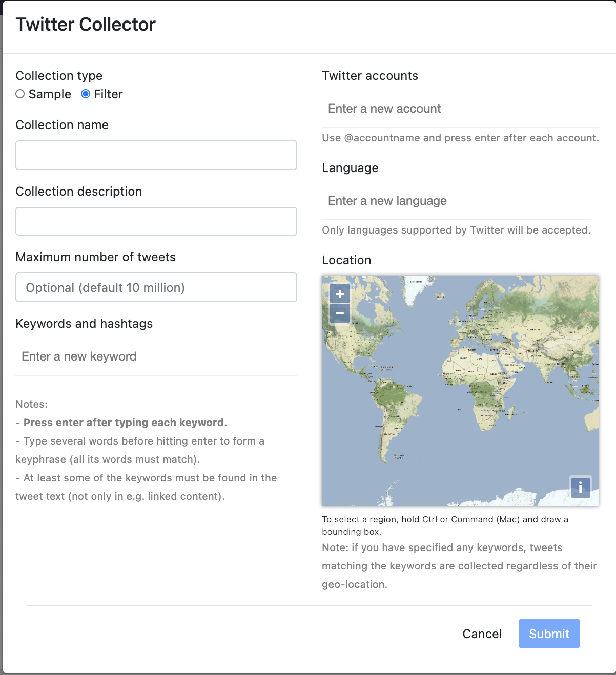
Task: Click the 'Only languages supported by Twitter' hint
Action: click(x=456, y=230)
